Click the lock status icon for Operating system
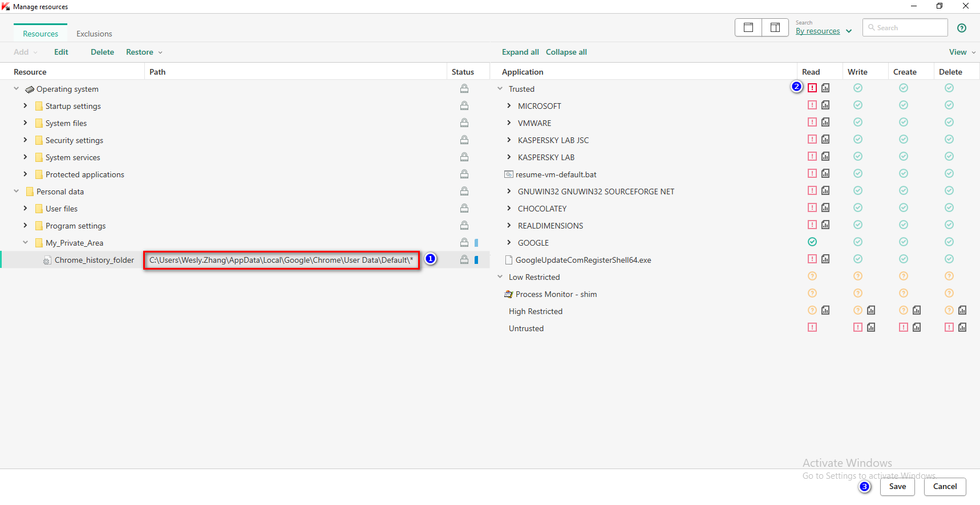The width and height of the screenshot is (980, 505). click(x=464, y=88)
